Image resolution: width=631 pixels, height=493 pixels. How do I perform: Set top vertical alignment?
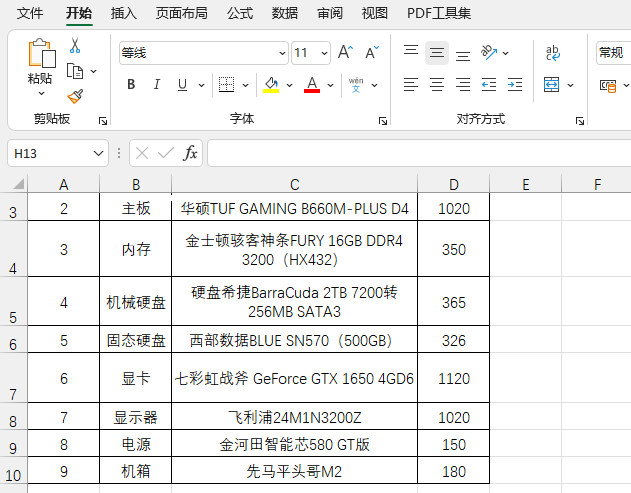pyautogui.click(x=411, y=52)
